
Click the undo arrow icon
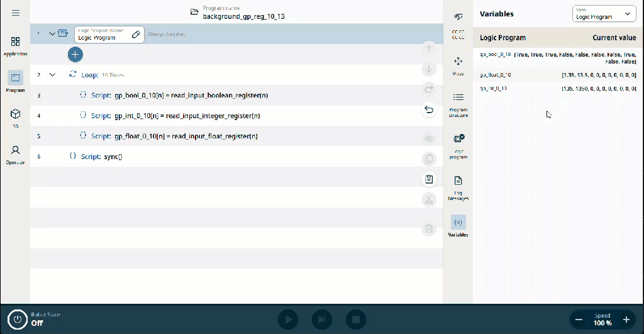pos(429,109)
